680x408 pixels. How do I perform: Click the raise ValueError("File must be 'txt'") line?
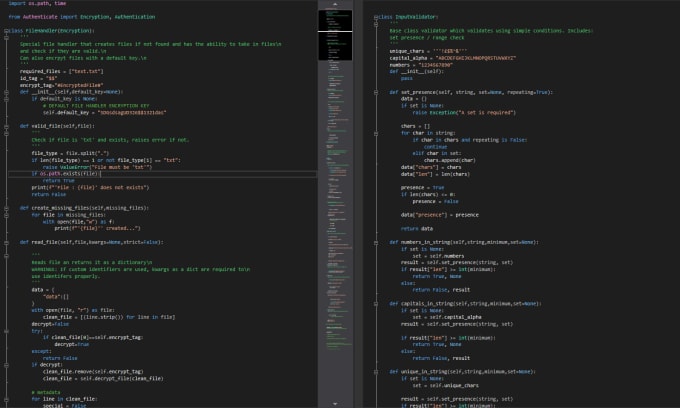pyautogui.click(x=97, y=167)
